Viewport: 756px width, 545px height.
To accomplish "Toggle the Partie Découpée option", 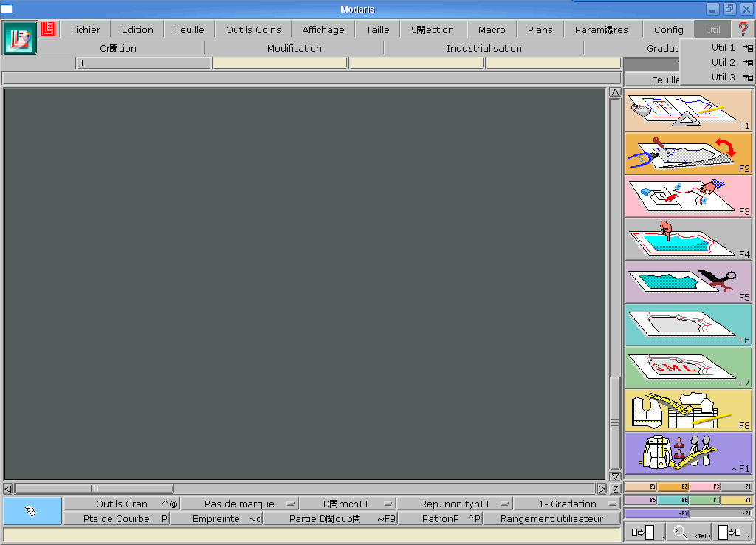I will point(331,518).
